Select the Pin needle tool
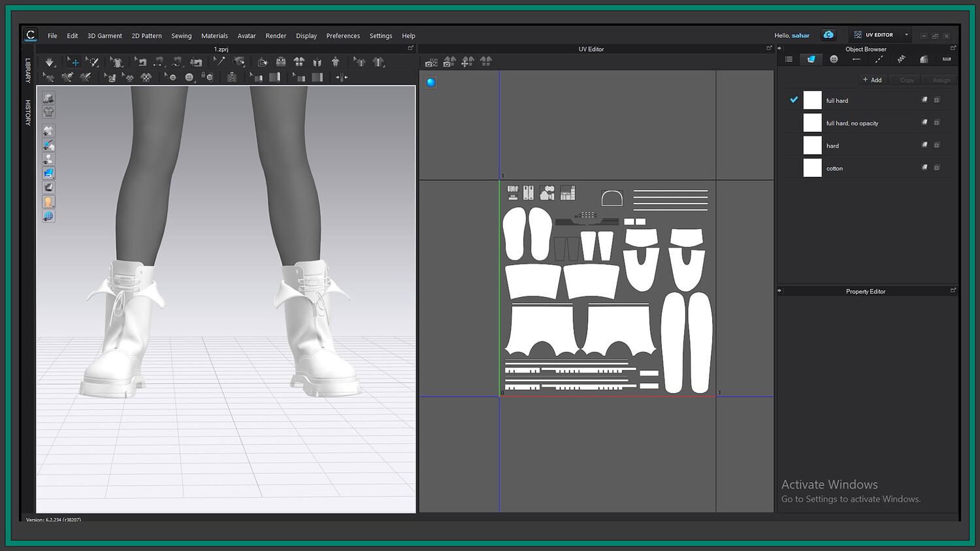The image size is (980, 551). pos(219,62)
